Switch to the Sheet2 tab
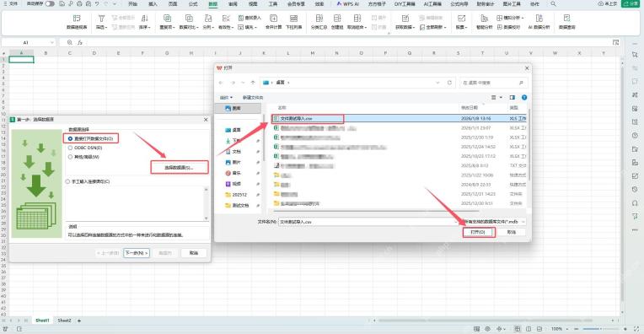Image resolution: width=644 pixels, height=334 pixels. (64, 321)
